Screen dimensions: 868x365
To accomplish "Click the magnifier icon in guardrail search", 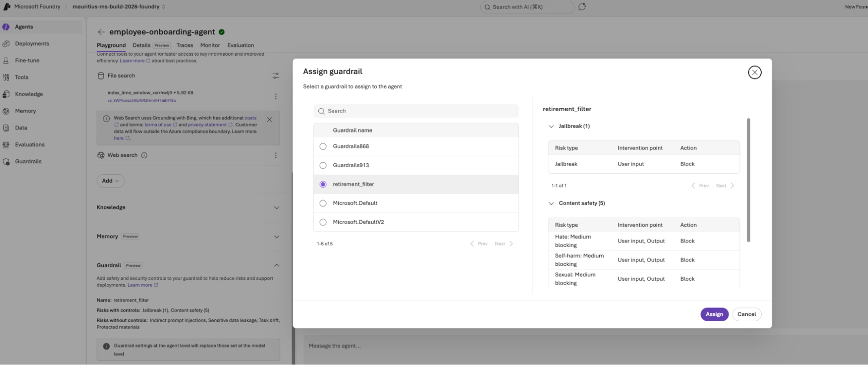I will 321,111.
